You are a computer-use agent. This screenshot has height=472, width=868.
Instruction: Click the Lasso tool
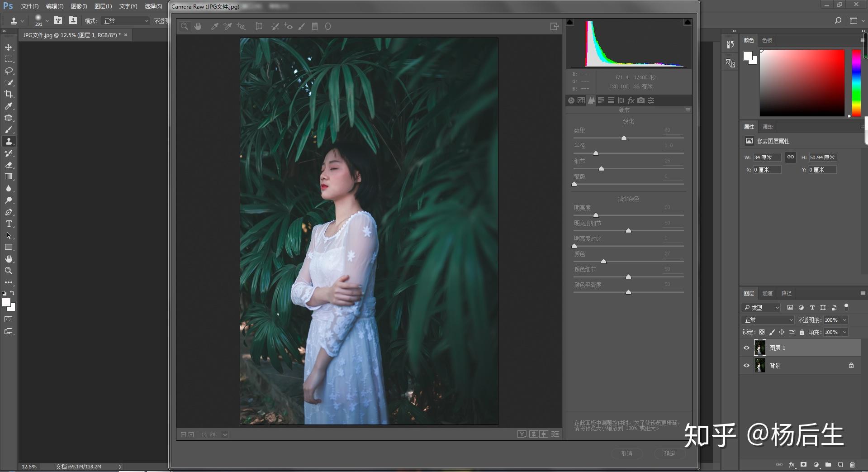pyautogui.click(x=9, y=71)
